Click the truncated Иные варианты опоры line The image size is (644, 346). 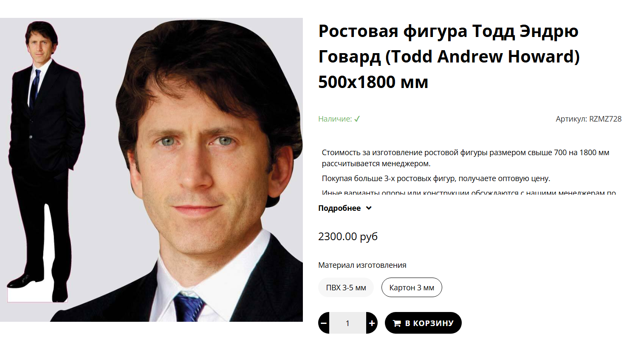tap(469, 192)
